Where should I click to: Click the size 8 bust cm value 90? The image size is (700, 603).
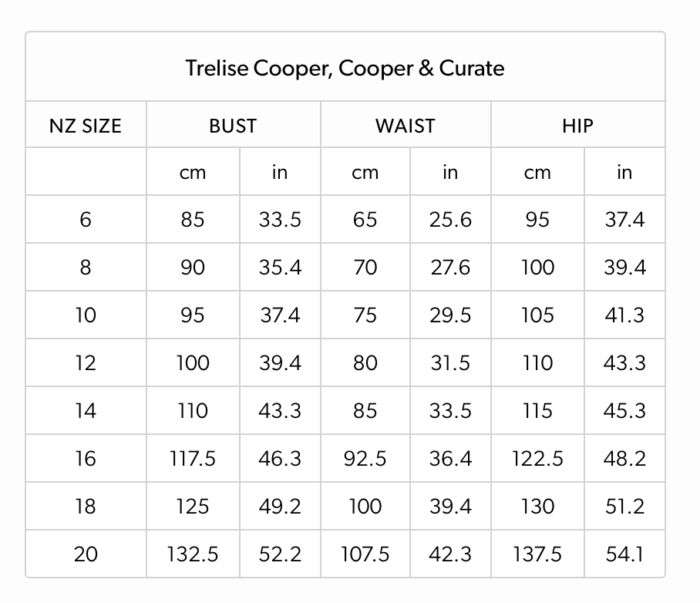coord(193,268)
